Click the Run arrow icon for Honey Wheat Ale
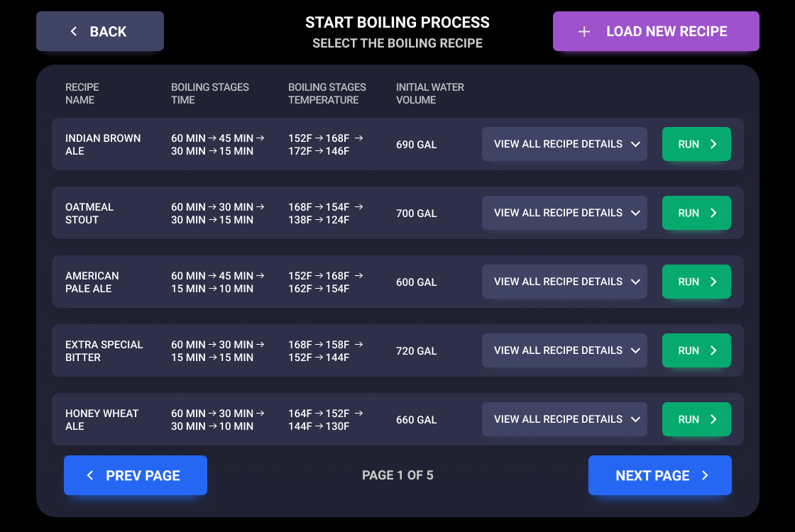 [x=713, y=419]
